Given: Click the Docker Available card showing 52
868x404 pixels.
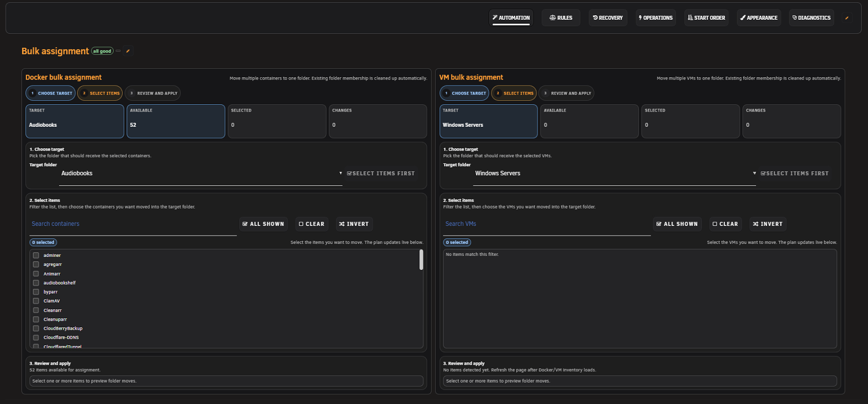Looking at the screenshot, I should 176,121.
